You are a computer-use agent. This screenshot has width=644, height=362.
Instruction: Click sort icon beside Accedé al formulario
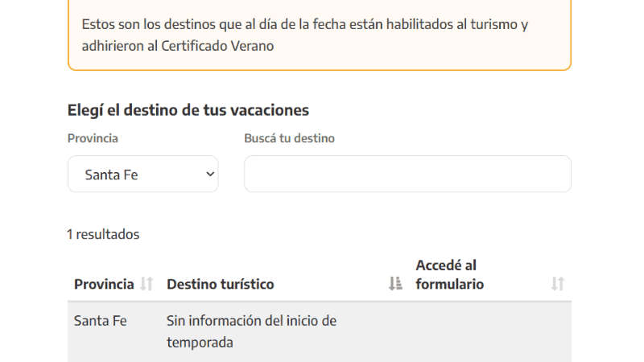[x=558, y=284]
